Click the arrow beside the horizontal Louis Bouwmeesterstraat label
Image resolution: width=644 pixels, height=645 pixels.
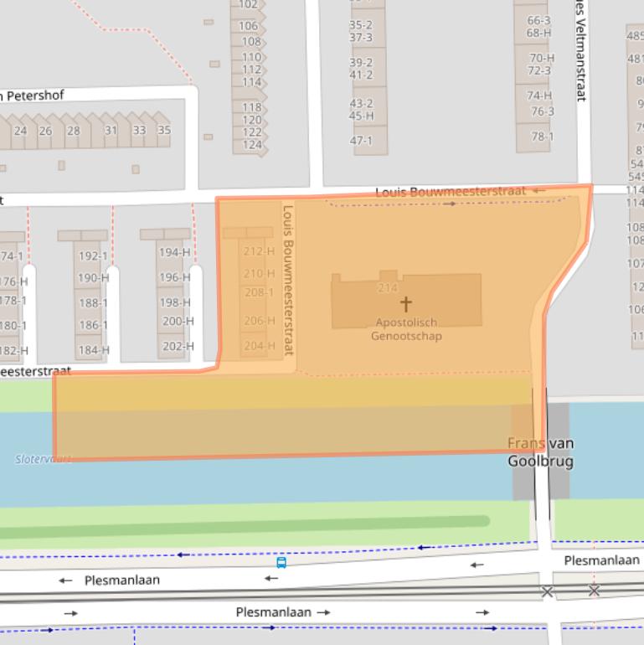(538, 191)
